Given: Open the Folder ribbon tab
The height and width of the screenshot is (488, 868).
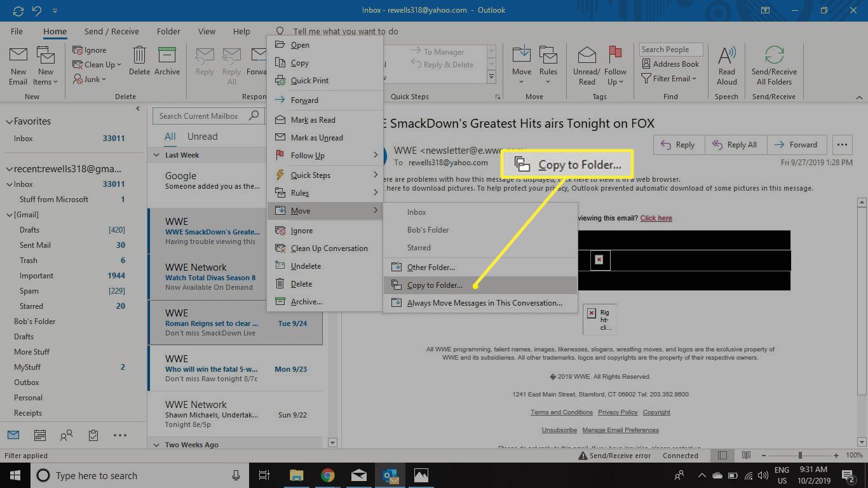Looking at the screenshot, I should (168, 31).
